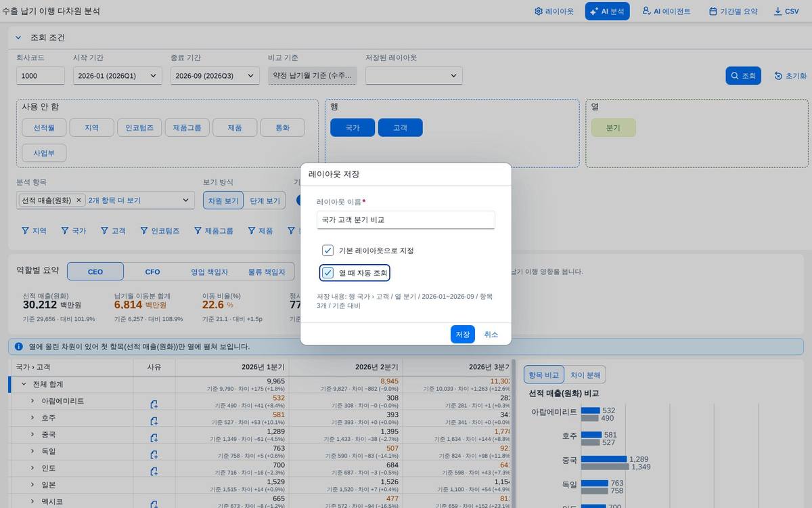812x508 pixels.
Task: Select the 영업 책임자 role tab
Action: tap(210, 272)
